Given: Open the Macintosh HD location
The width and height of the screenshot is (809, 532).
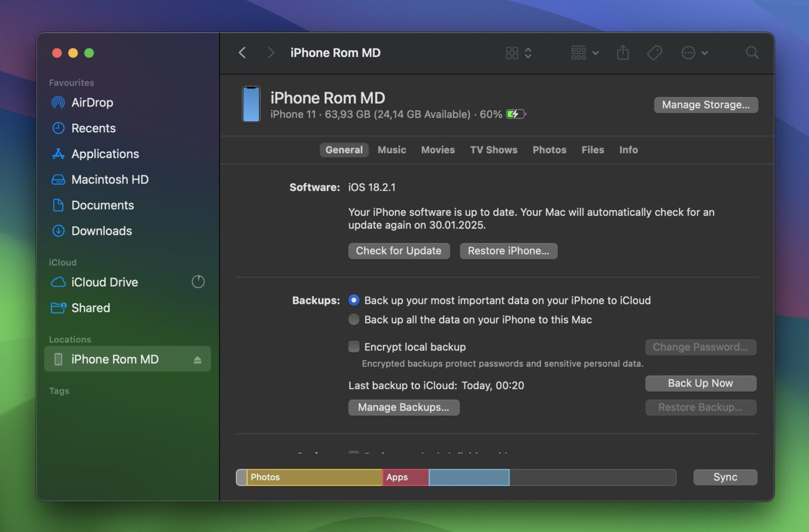Looking at the screenshot, I should pos(110,180).
